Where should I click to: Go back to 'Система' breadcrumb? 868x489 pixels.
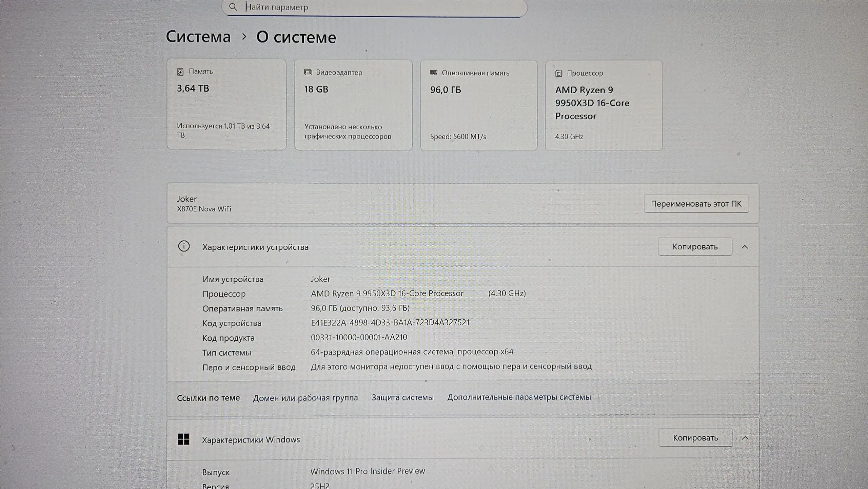coord(198,37)
